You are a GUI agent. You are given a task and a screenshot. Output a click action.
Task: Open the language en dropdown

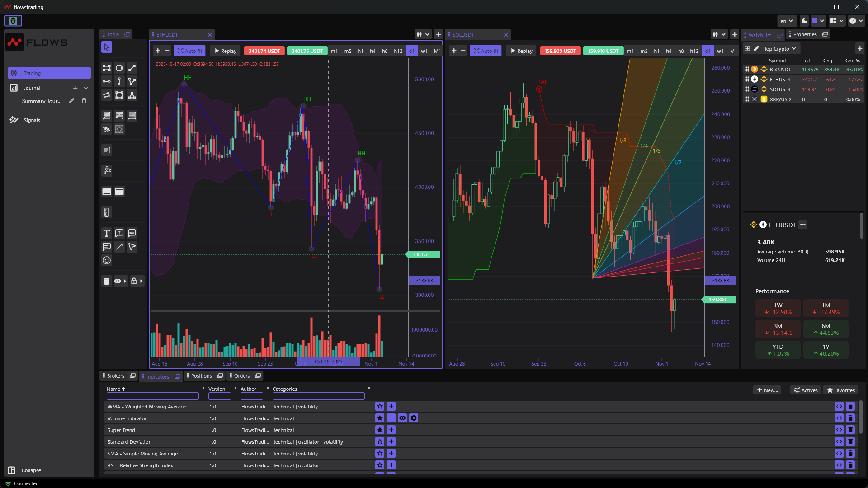pos(786,21)
